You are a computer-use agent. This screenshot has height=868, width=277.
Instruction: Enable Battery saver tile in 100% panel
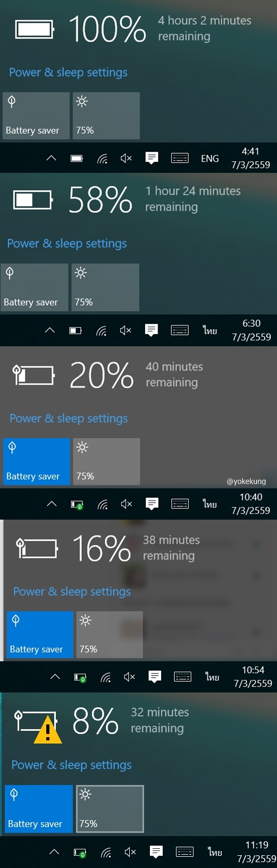(36, 116)
